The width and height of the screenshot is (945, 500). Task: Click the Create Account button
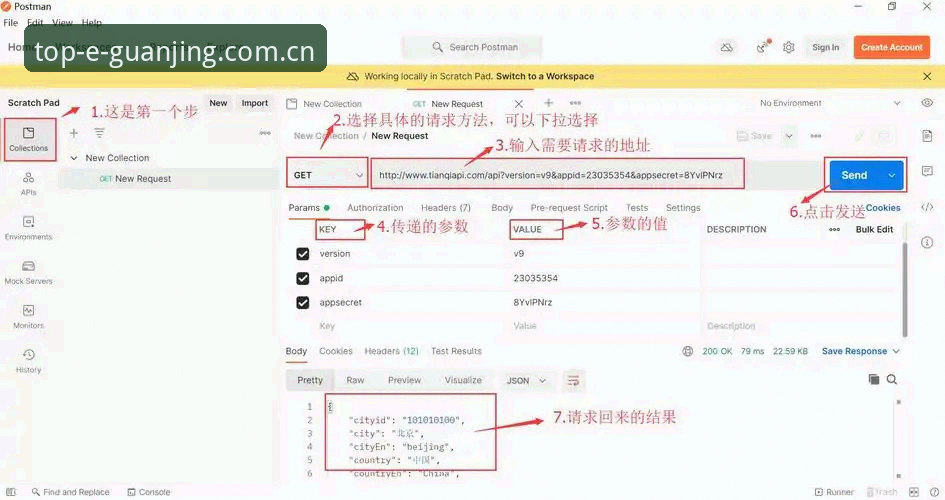click(x=891, y=47)
